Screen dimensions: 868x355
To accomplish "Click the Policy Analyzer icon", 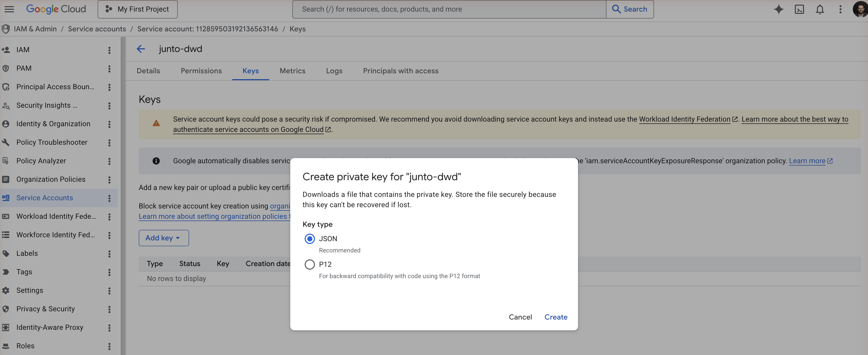I will (6, 161).
